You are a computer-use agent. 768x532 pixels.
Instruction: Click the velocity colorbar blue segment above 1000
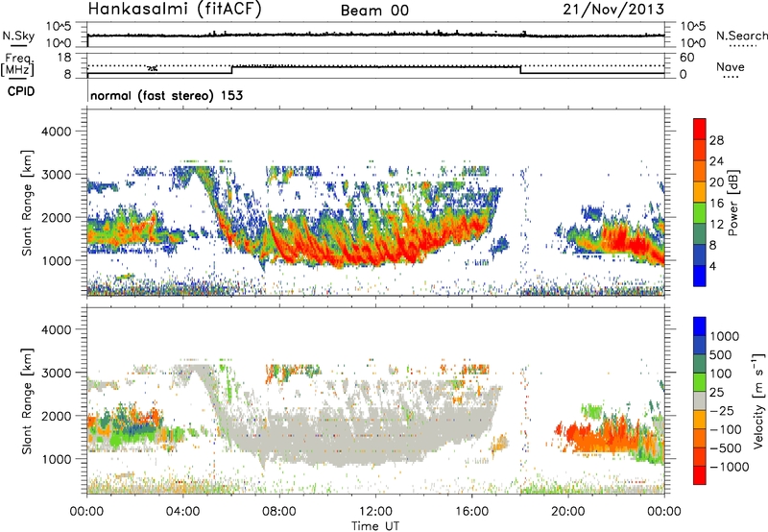coord(700,326)
